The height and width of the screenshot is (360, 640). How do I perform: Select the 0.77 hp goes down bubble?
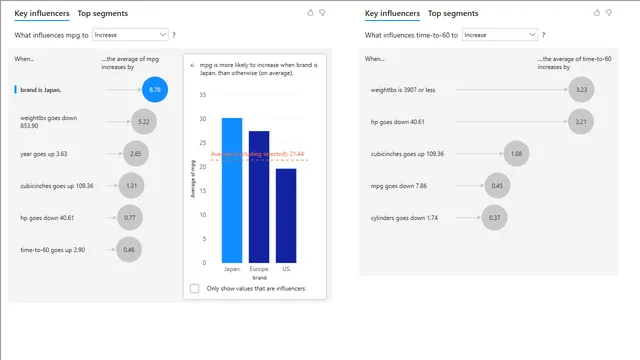click(130, 218)
